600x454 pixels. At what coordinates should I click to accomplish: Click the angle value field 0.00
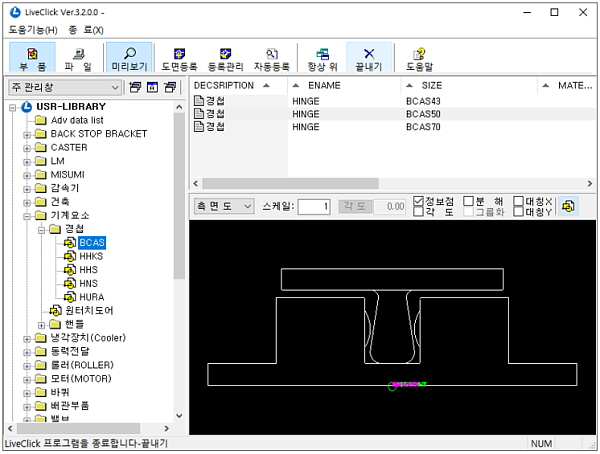389,207
